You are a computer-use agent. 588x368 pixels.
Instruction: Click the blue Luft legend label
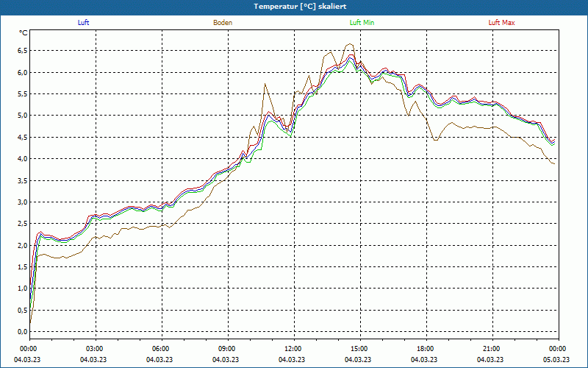click(x=83, y=23)
